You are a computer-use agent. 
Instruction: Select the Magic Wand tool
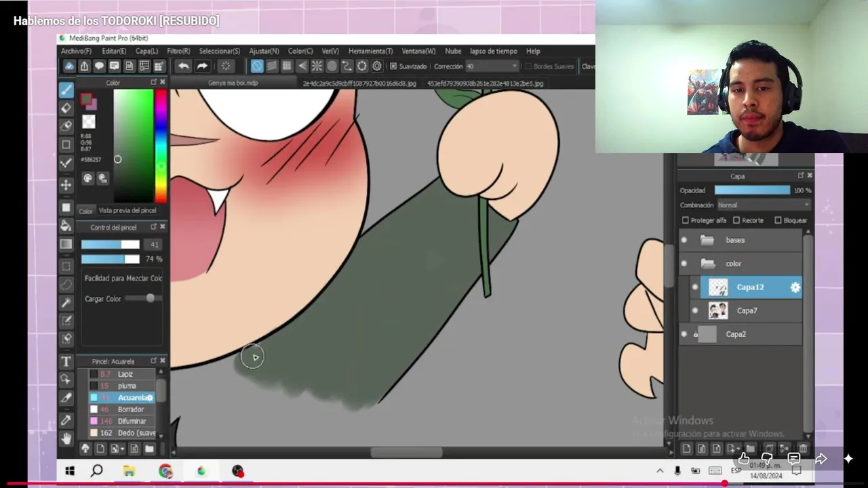click(66, 302)
